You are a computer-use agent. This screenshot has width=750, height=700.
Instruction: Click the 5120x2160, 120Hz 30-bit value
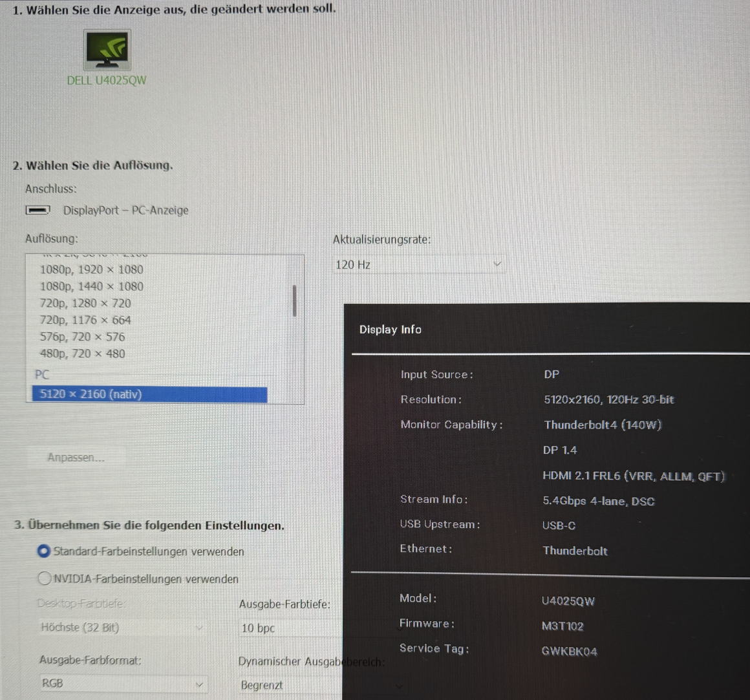(609, 399)
